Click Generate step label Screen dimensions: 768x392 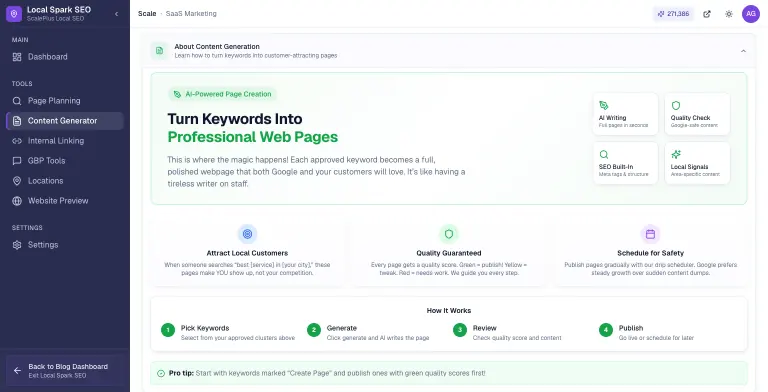(x=342, y=328)
